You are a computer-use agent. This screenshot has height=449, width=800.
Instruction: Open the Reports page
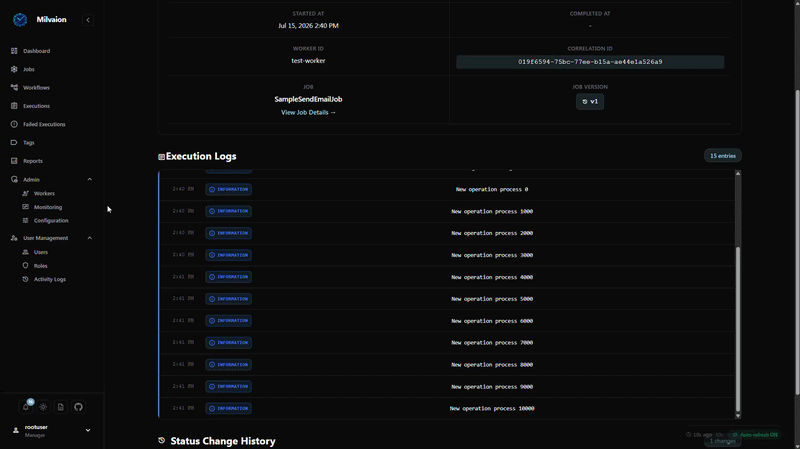pos(33,161)
